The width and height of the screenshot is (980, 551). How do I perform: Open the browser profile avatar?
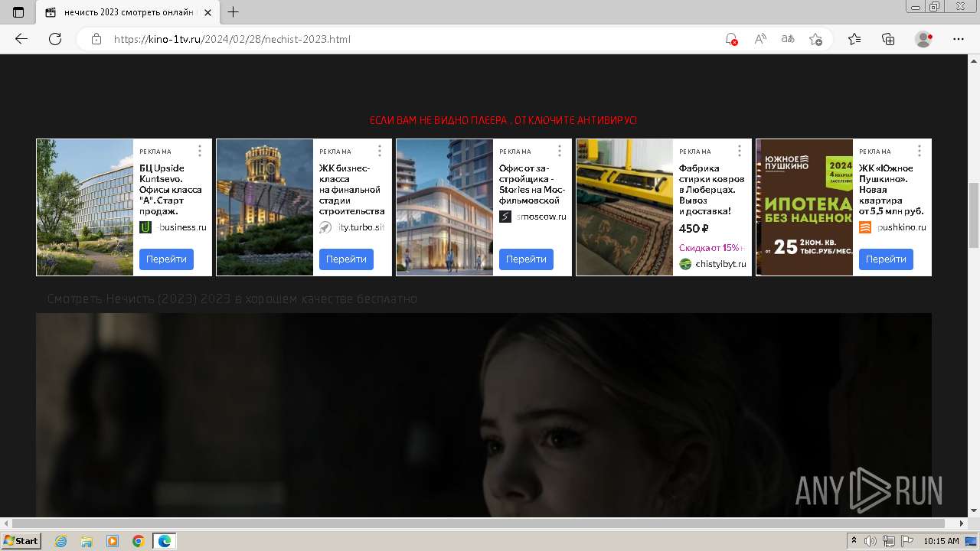click(923, 39)
